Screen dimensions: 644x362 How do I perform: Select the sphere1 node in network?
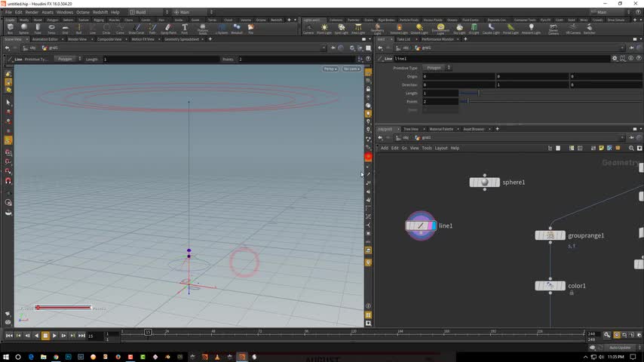click(484, 182)
